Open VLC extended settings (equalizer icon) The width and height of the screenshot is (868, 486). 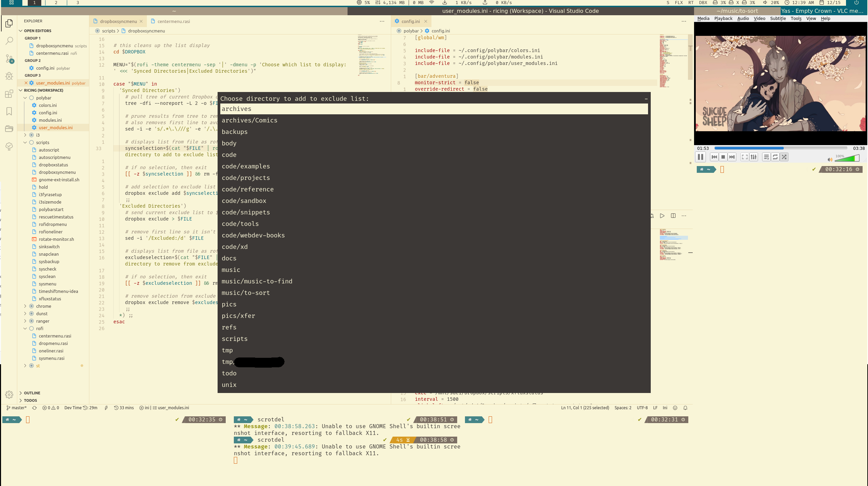point(754,157)
